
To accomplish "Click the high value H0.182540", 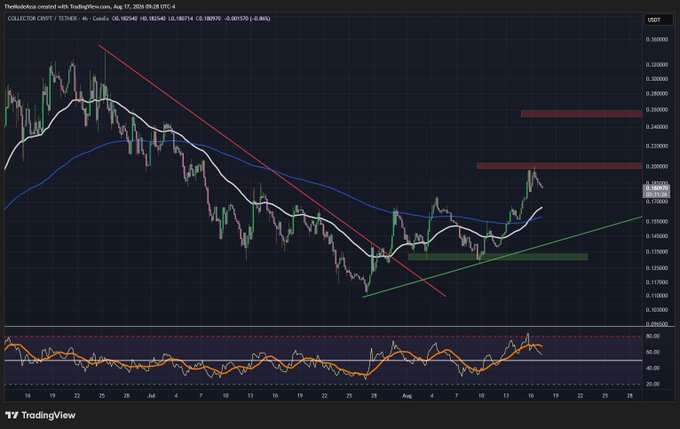I will tap(152, 19).
